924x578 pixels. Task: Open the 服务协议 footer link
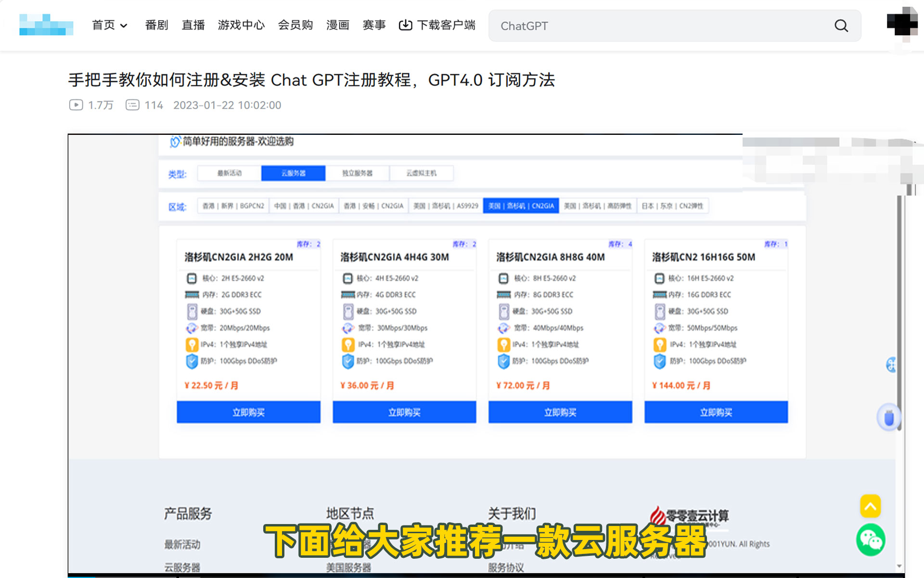pos(506,568)
